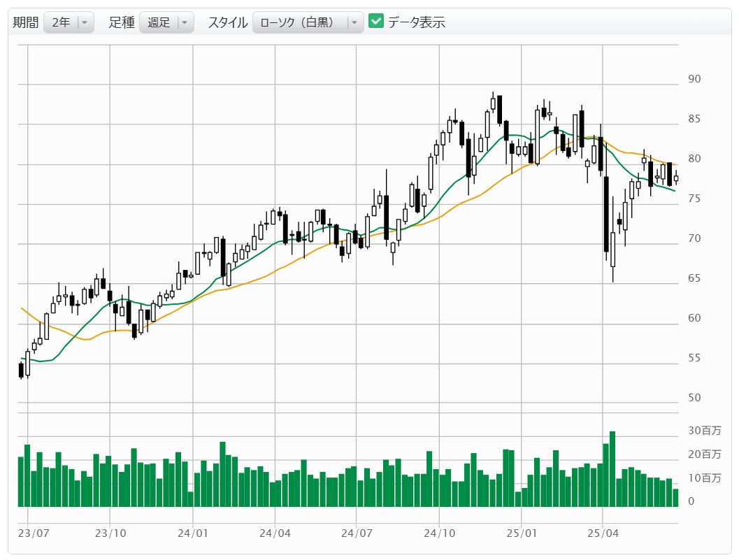Click the 24/10 date label on the x-axis
The height and width of the screenshot is (560, 739).
pos(438,532)
